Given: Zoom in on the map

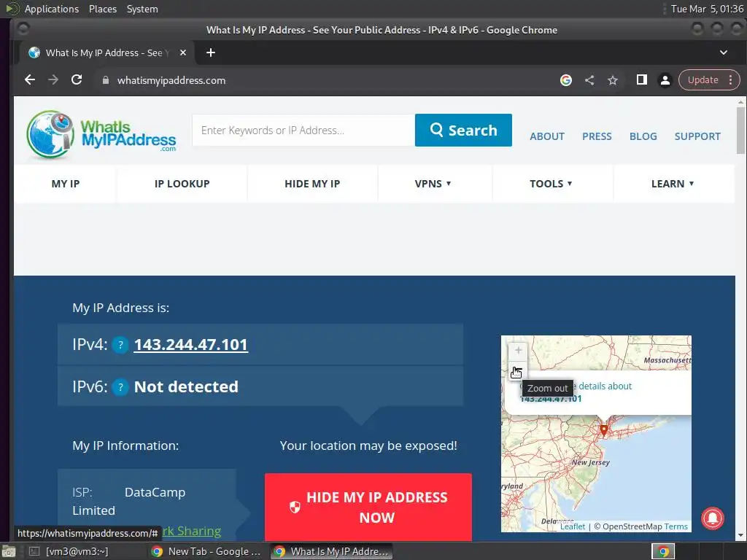Looking at the screenshot, I should 518,351.
